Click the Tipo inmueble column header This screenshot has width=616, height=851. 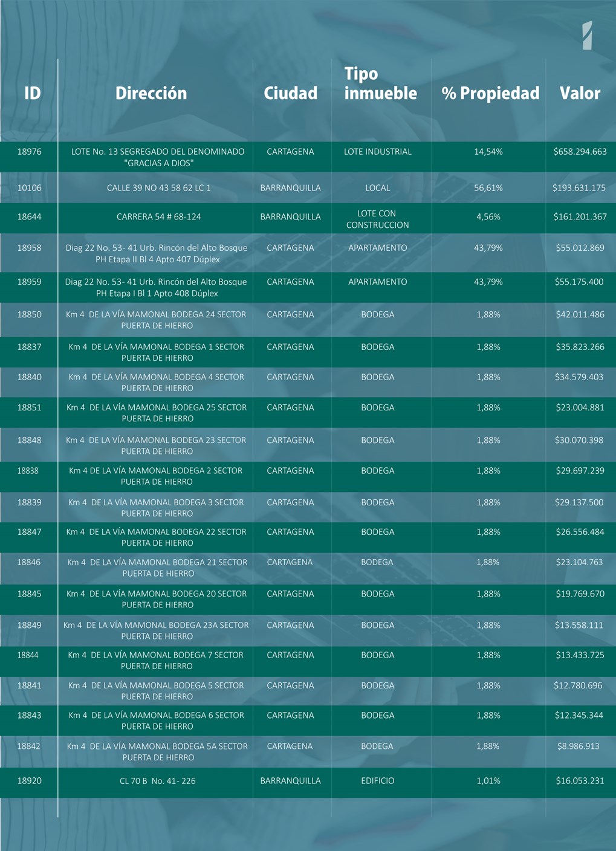point(381,83)
